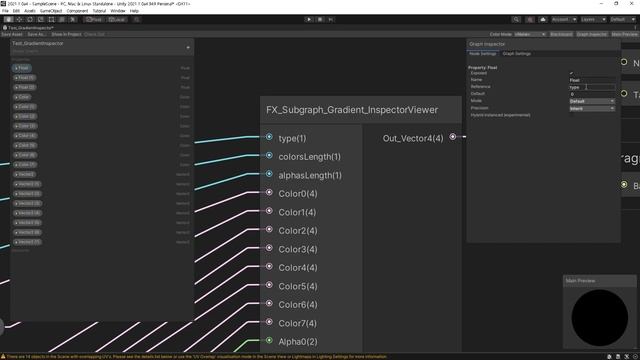
Task: Click Save Asset button
Action: click(12, 34)
